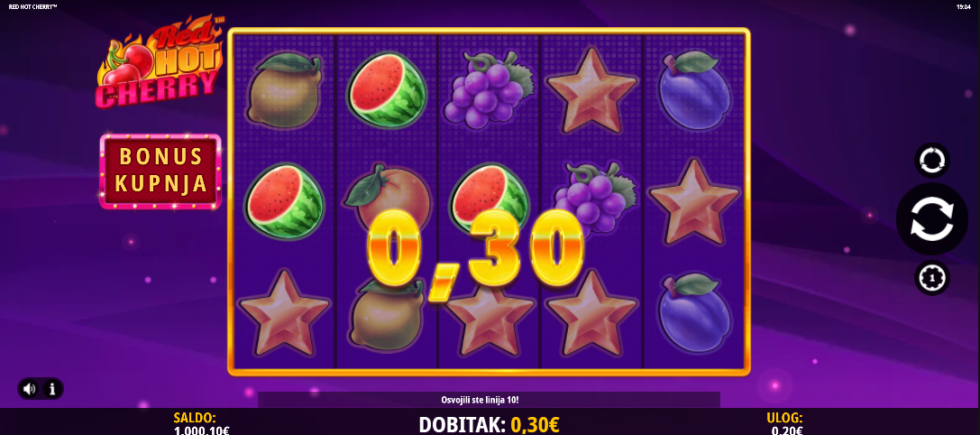The height and width of the screenshot is (435, 980).
Task: Click the Dobitak win total text
Action: pos(490,424)
